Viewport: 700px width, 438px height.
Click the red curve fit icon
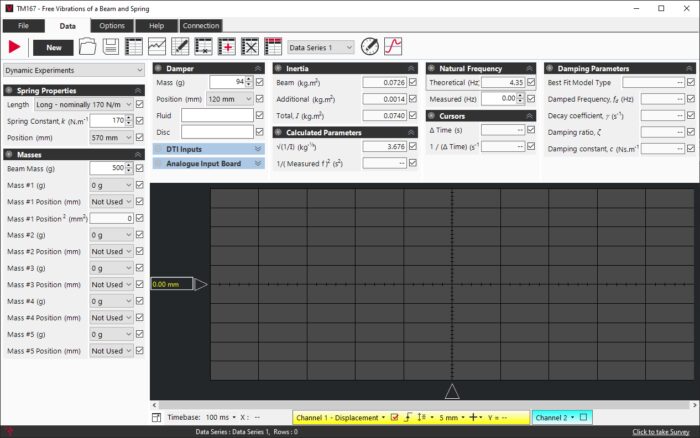(393, 46)
